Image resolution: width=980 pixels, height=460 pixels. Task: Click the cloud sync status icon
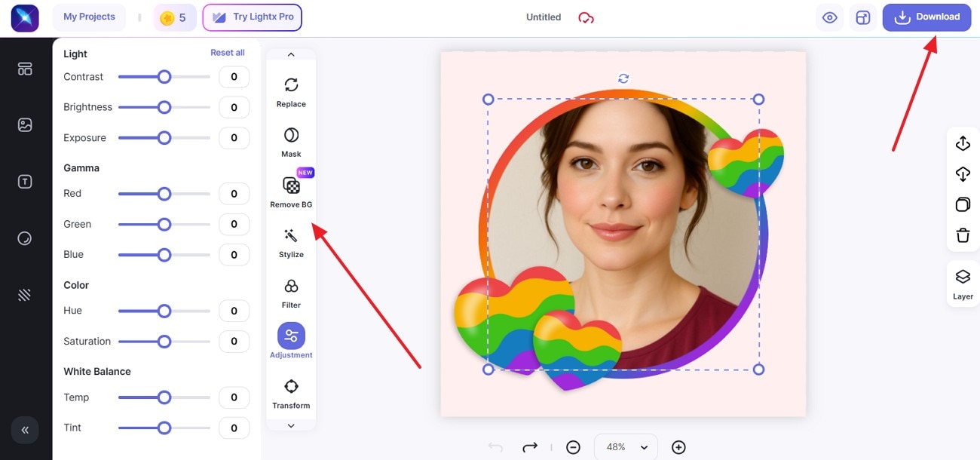pyautogui.click(x=586, y=17)
